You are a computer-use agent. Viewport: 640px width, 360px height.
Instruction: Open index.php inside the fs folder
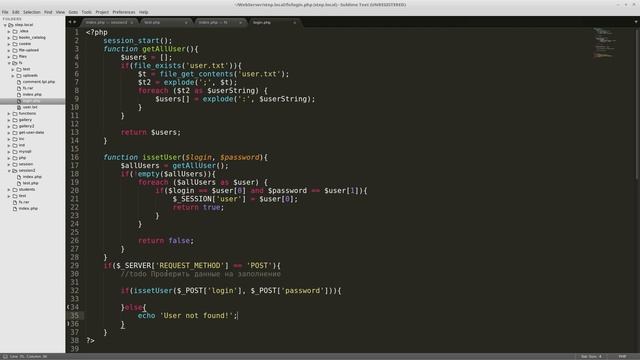(32, 94)
